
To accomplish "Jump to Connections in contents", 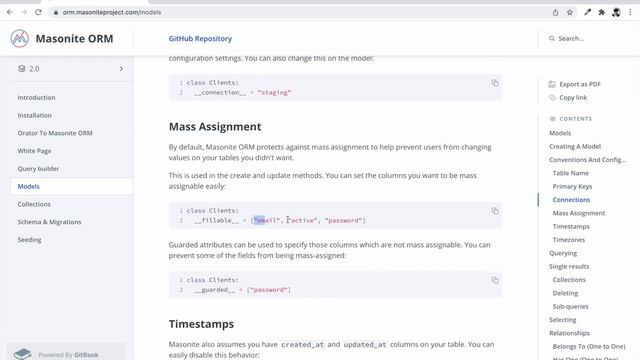I will pyautogui.click(x=571, y=200).
